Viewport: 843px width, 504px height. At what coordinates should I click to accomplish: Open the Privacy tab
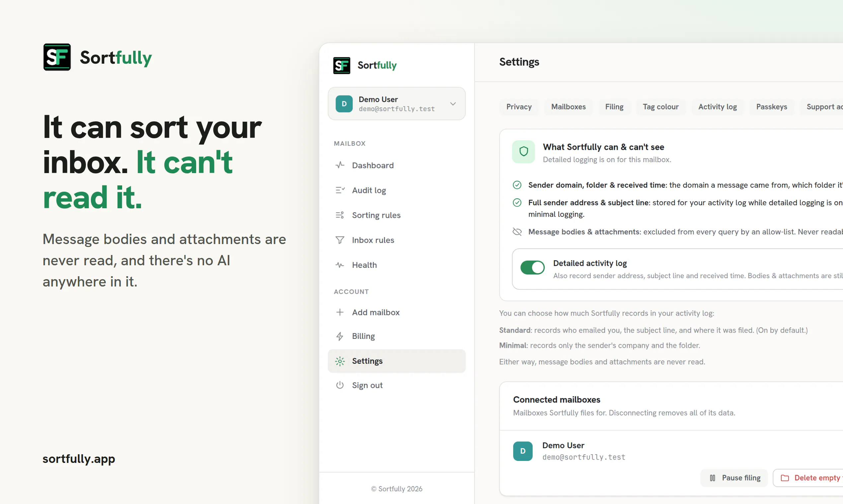(x=519, y=107)
